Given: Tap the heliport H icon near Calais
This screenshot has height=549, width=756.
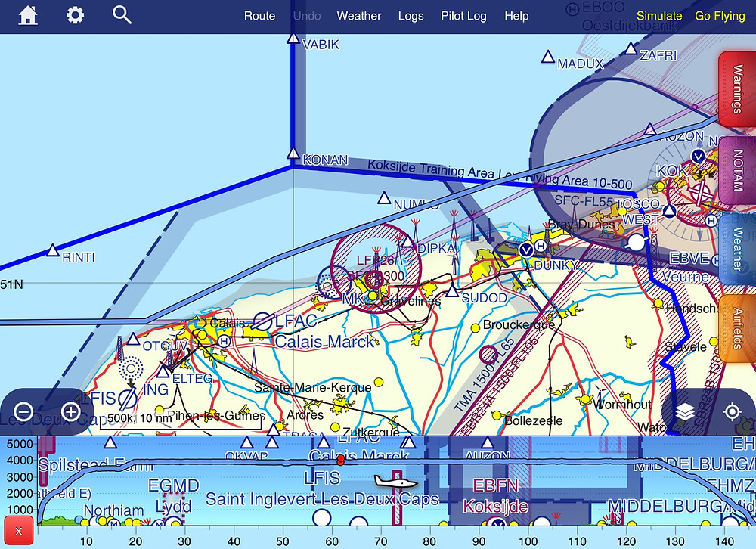Looking at the screenshot, I should [x=223, y=341].
